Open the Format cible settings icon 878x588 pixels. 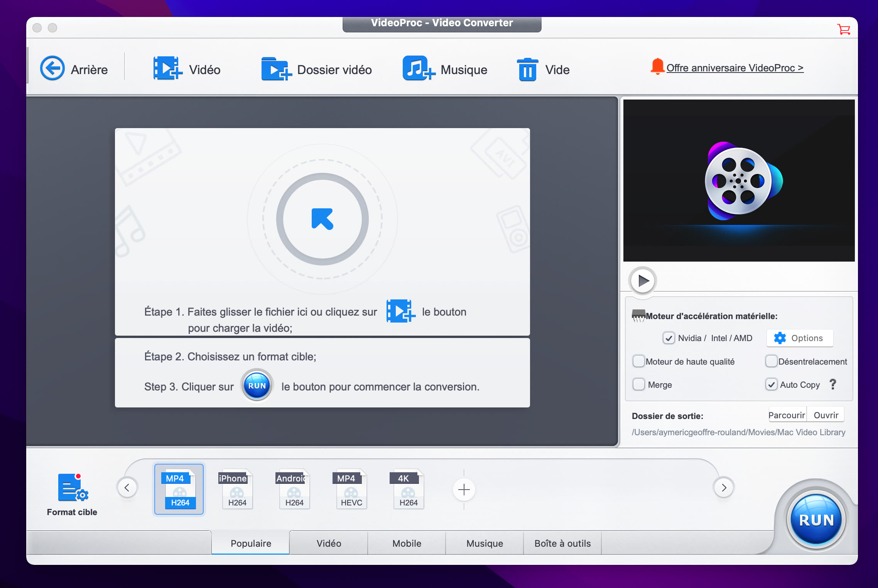(x=73, y=487)
